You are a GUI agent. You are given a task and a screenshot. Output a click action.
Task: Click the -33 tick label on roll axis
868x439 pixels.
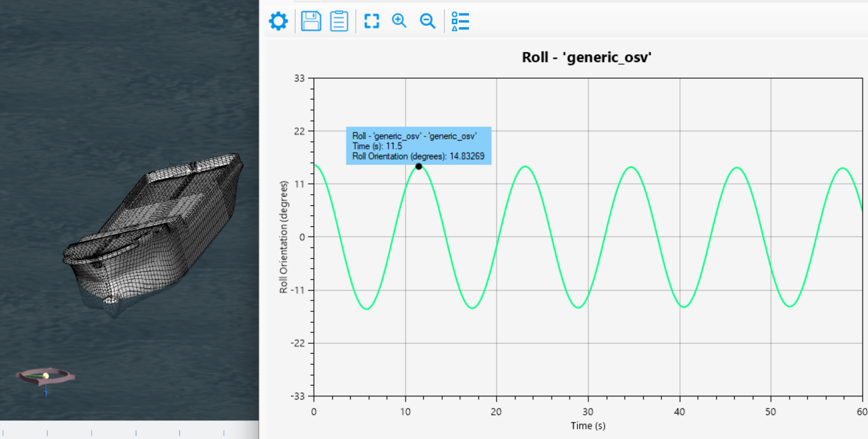click(297, 396)
